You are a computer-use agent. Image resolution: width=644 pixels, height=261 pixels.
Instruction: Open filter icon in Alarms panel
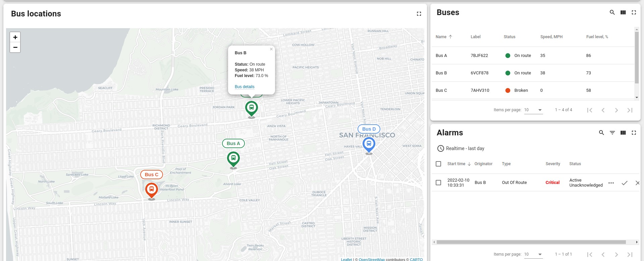[x=612, y=133]
